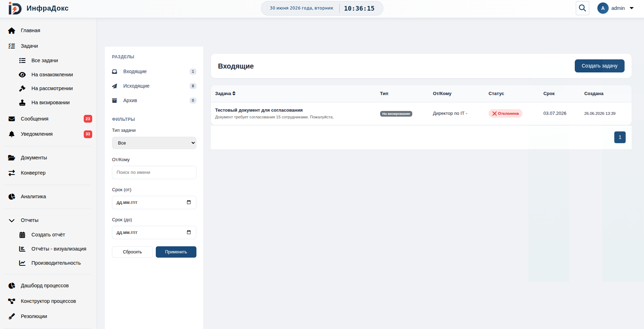
Task: Focus the Поиск по имени field
Action: click(x=154, y=172)
